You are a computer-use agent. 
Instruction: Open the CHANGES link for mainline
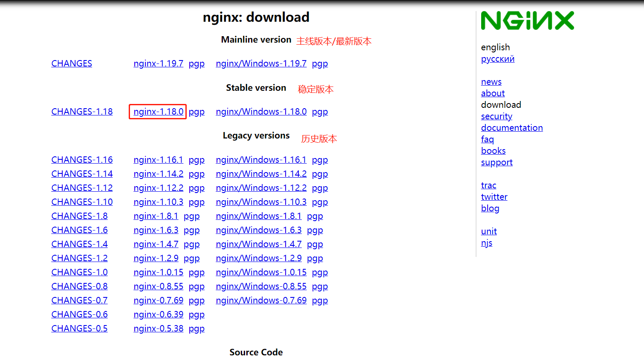(x=72, y=63)
